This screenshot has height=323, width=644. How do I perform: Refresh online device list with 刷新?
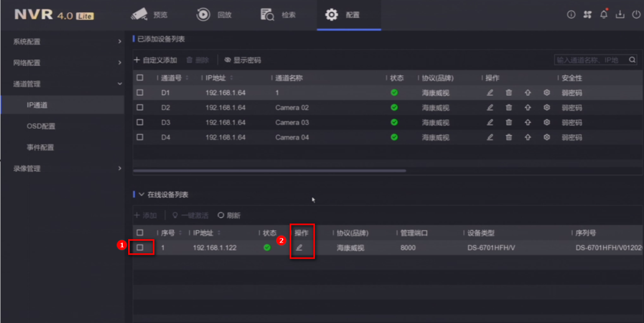(229, 216)
